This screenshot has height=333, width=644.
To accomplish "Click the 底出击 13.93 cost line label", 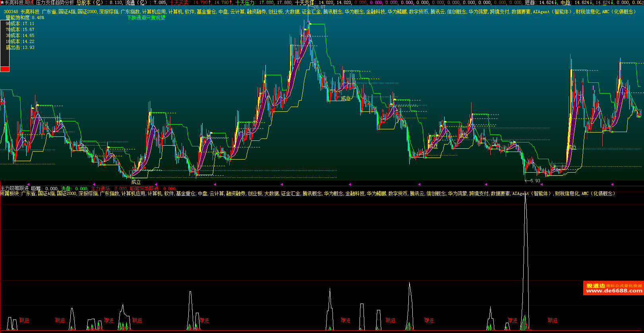I will pyautogui.click(x=20, y=47).
